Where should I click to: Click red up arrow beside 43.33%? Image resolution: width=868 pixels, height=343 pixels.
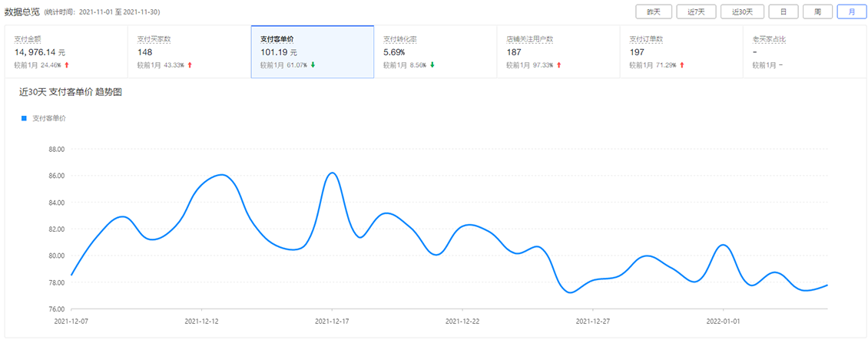tap(190, 65)
